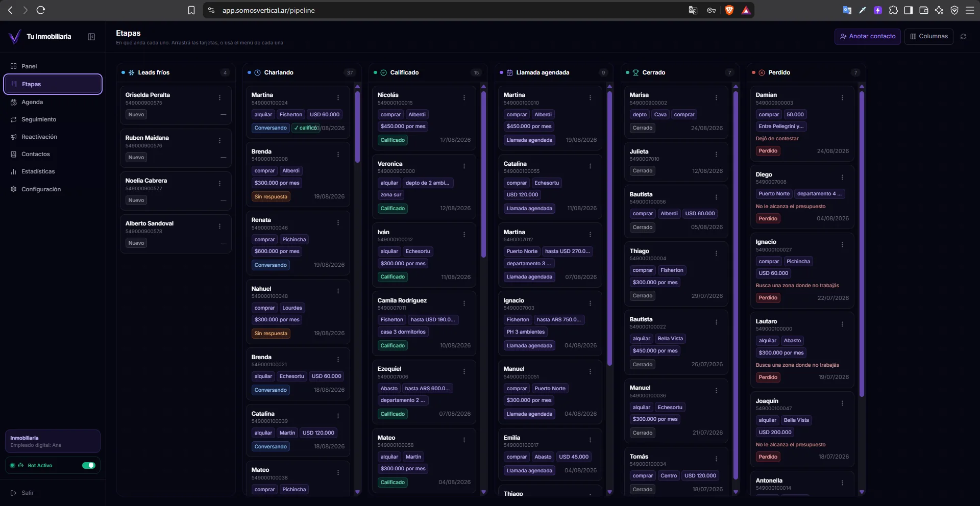Click the browser bookmark icon

191,10
